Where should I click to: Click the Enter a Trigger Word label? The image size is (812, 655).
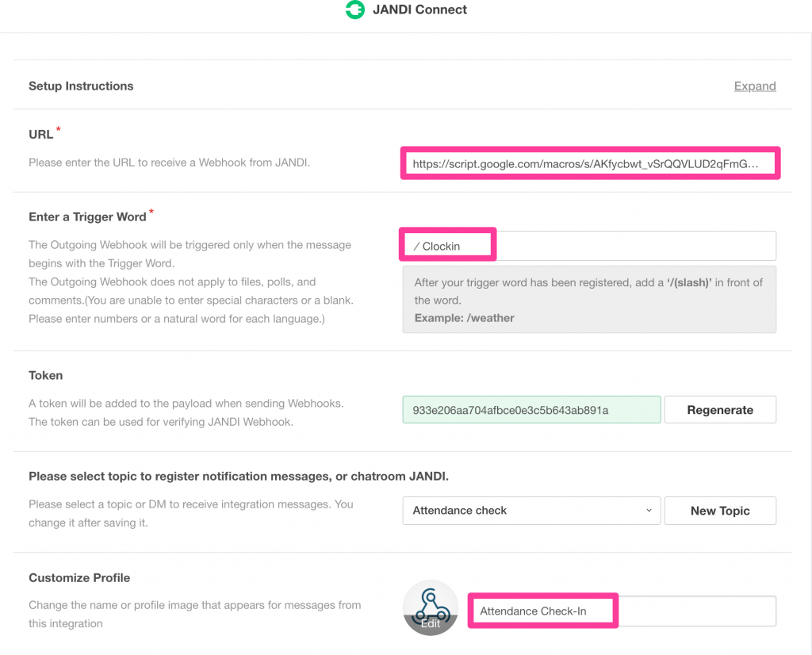(x=87, y=216)
